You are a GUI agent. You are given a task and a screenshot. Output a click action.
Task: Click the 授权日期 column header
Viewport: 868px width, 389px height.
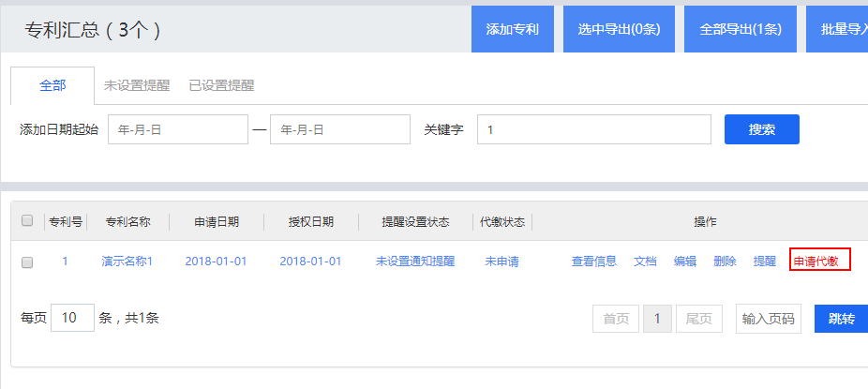[311, 222]
